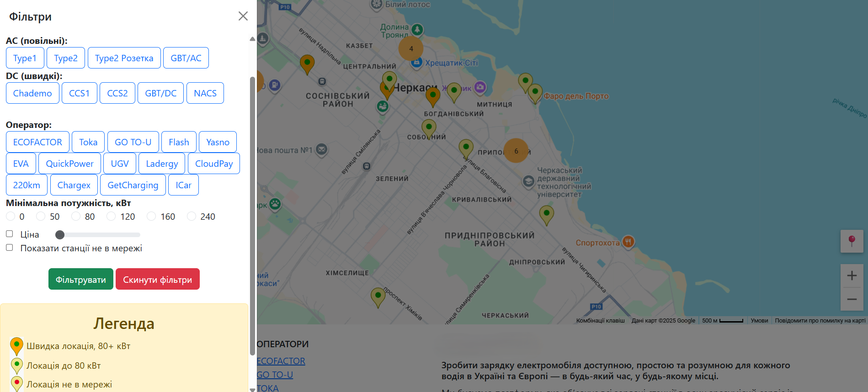The width and height of the screenshot is (868, 392).
Task: Enable the CCS1 DC filter
Action: coord(80,93)
